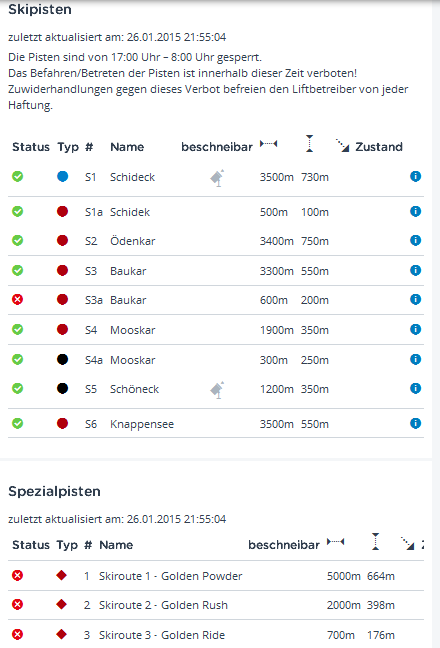The height and width of the screenshot is (648, 440).
Task: Click Knappensee piste name
Action: pyautogui.click(x=142, y=424)
